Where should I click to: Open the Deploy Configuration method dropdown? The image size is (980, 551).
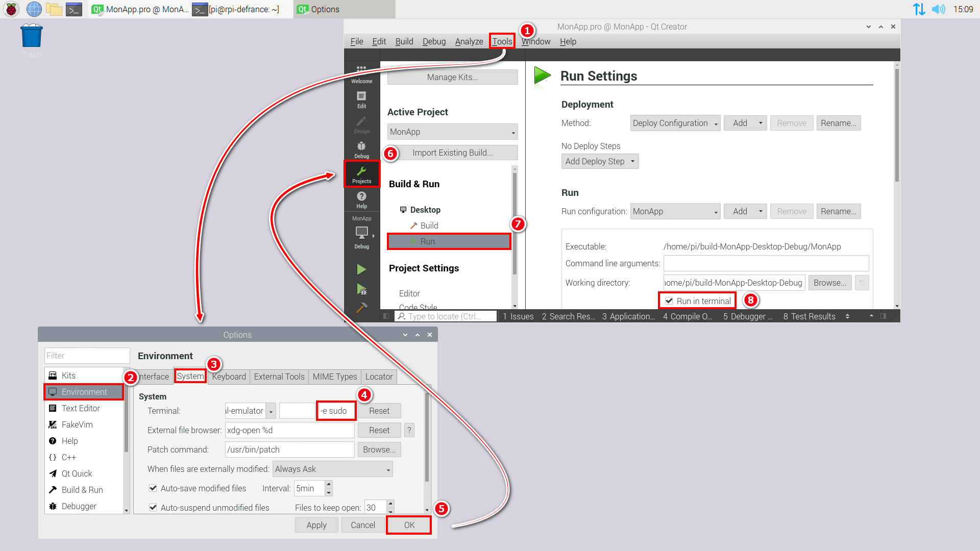(675, 123)
